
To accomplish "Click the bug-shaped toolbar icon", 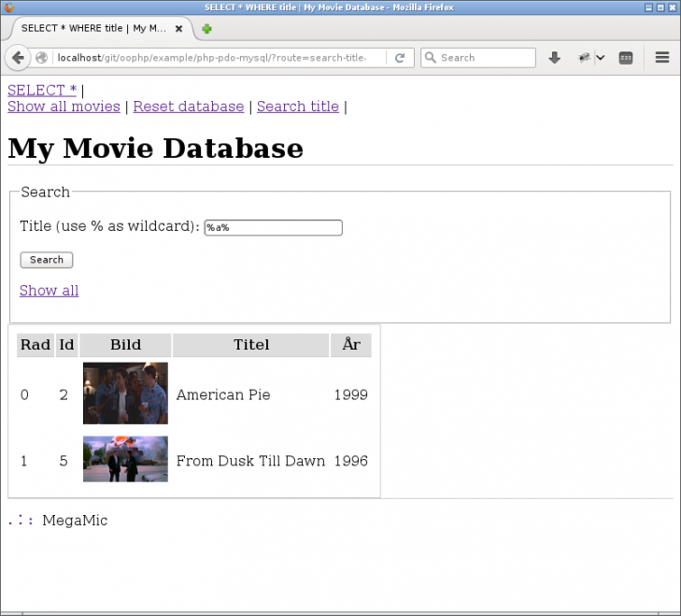I will (x=584, y=58).
